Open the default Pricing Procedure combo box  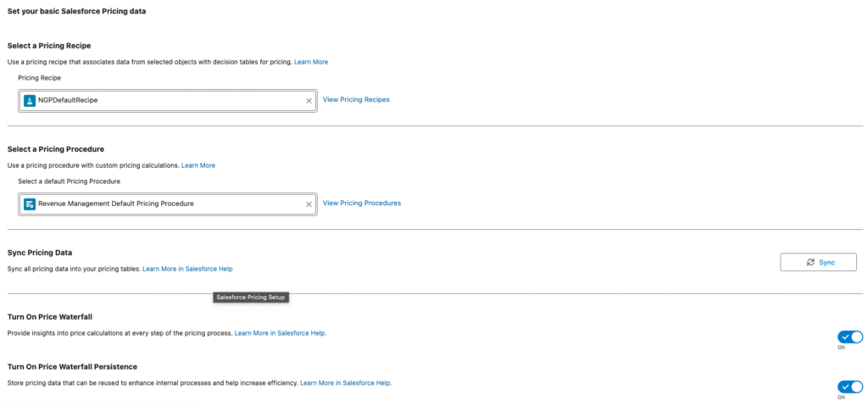pos(170,203)
